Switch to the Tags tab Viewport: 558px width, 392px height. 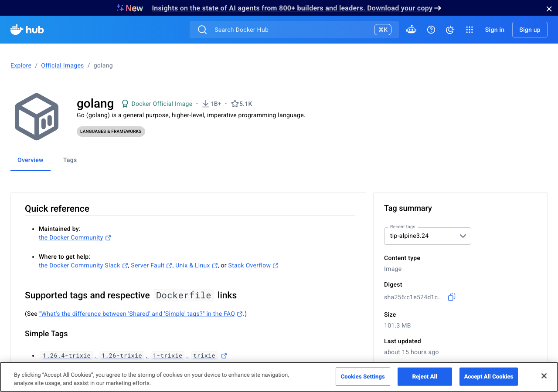pyautogui.click(x=70, y=160)
